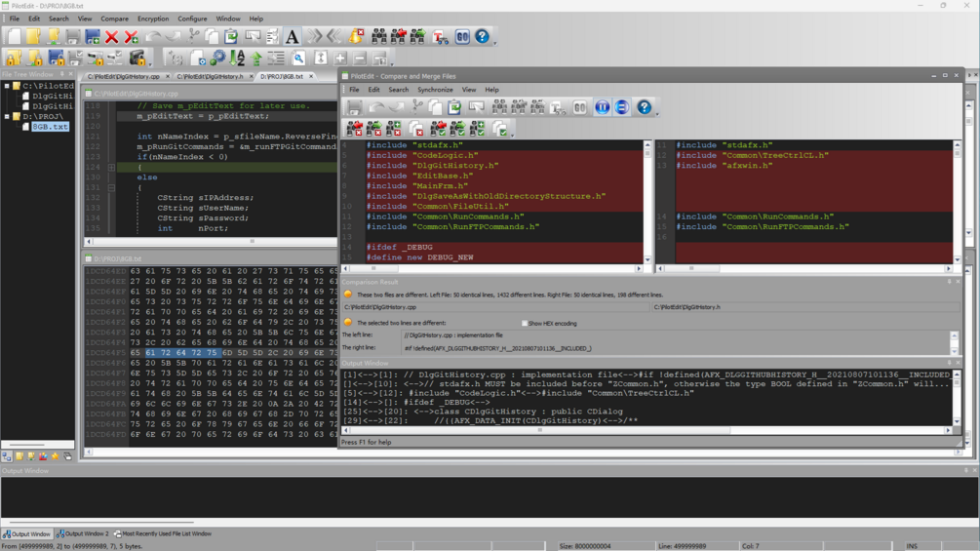Click the paste clipboard icon in compare window
Screen dimensions: 980x551
click(454, 107)
